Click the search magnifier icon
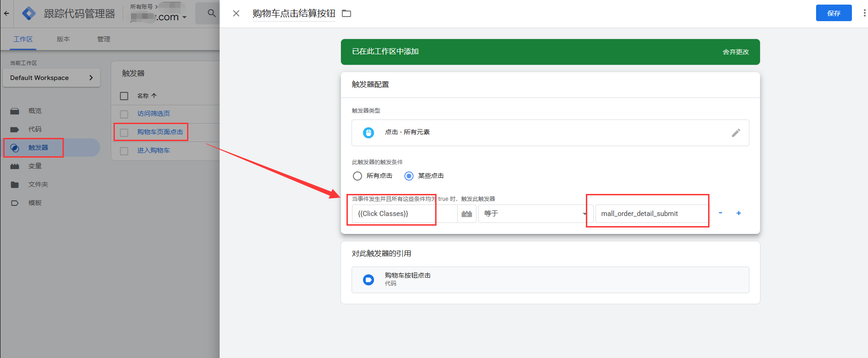 pyautogui.click(x=211, y=13)
